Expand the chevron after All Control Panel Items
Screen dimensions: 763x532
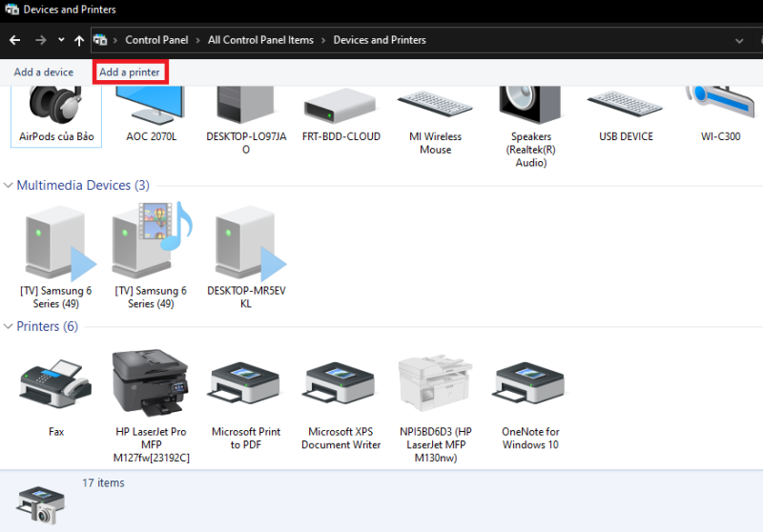click(x=323, y=40)
